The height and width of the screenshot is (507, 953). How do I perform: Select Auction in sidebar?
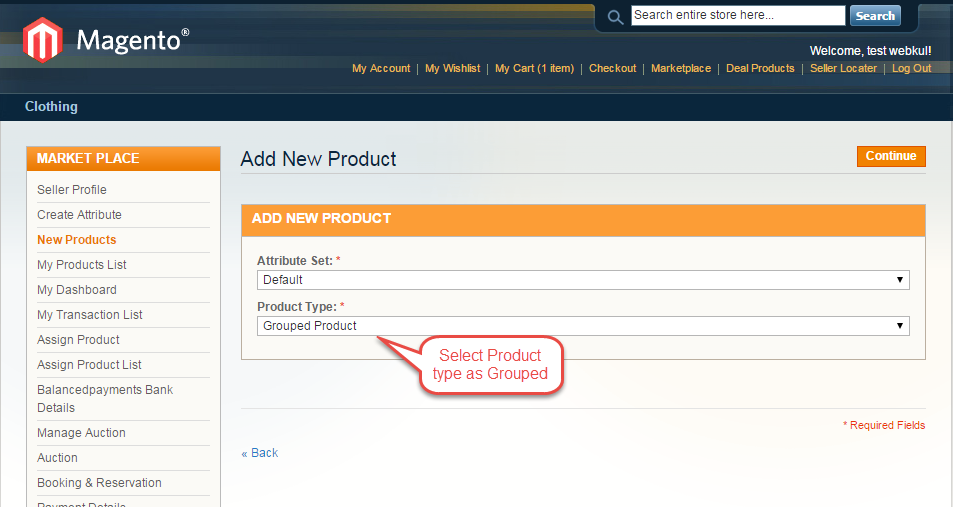(x=57, y=457)
